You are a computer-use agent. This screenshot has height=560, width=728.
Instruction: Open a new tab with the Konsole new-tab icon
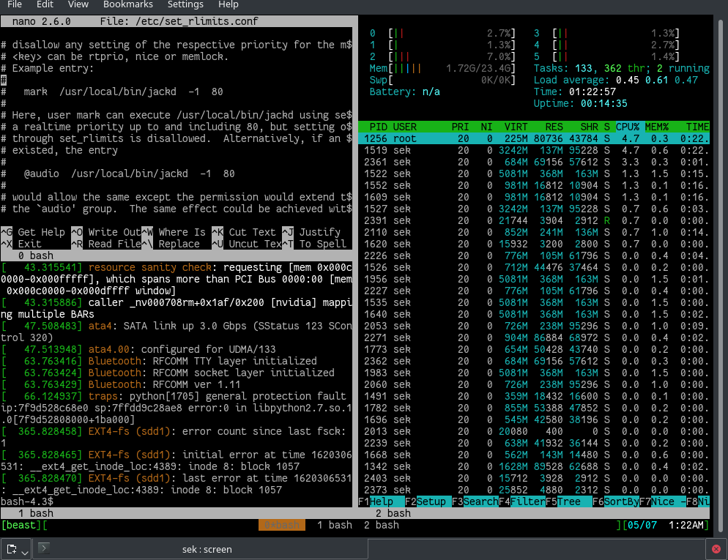[x=11, y=548]
